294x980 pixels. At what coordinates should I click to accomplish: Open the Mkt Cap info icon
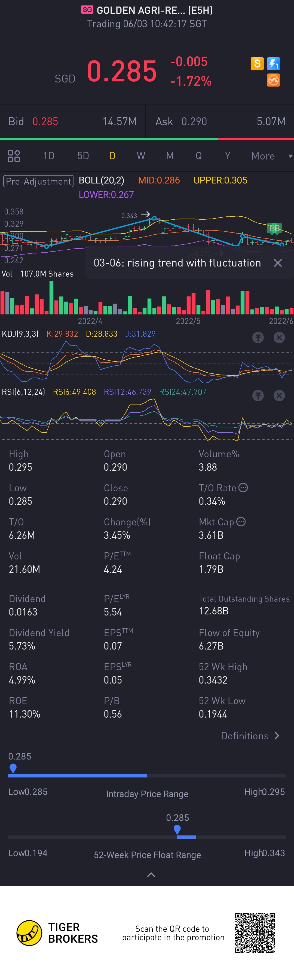click(x=241, y=521)
